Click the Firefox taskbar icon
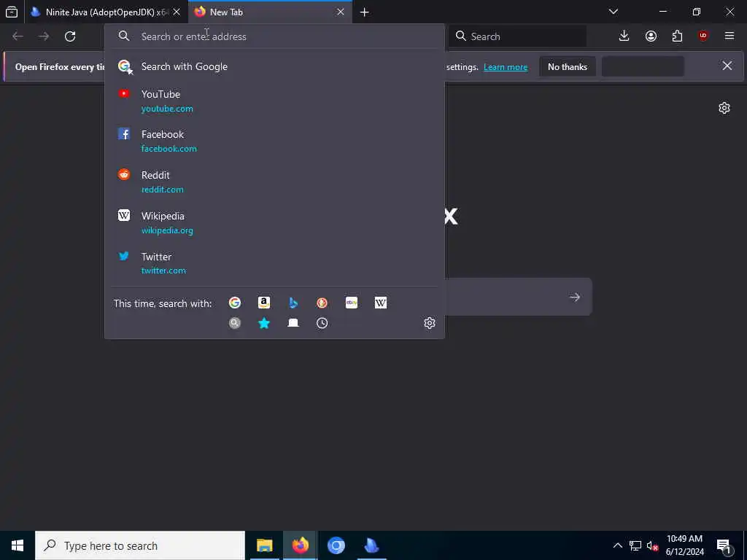 pos(300,545)
